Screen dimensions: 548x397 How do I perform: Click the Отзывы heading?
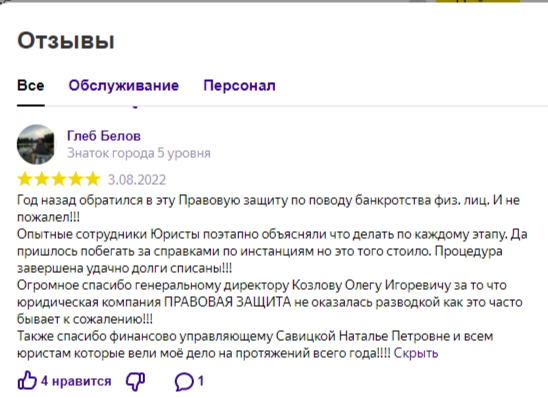pyautogui.click(x=66, y=41)
